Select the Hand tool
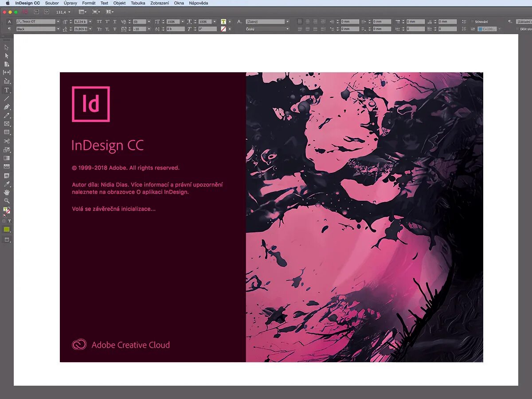 point(7,192)
